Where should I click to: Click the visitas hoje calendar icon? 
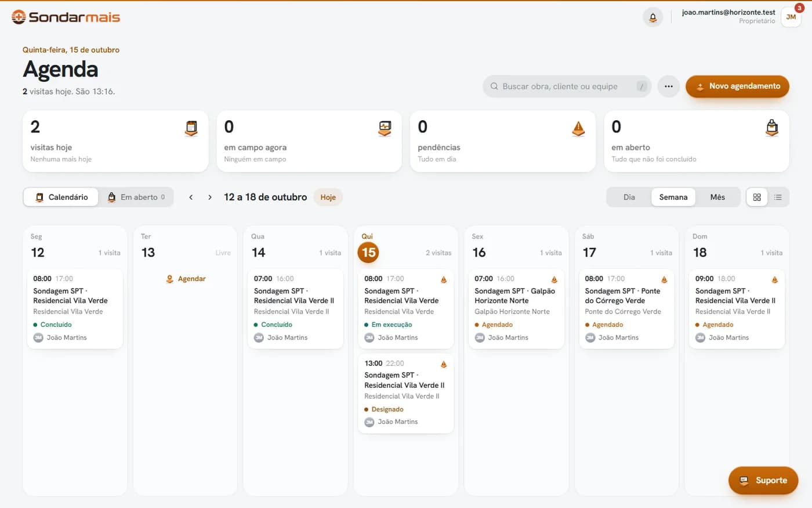[191, 128]
